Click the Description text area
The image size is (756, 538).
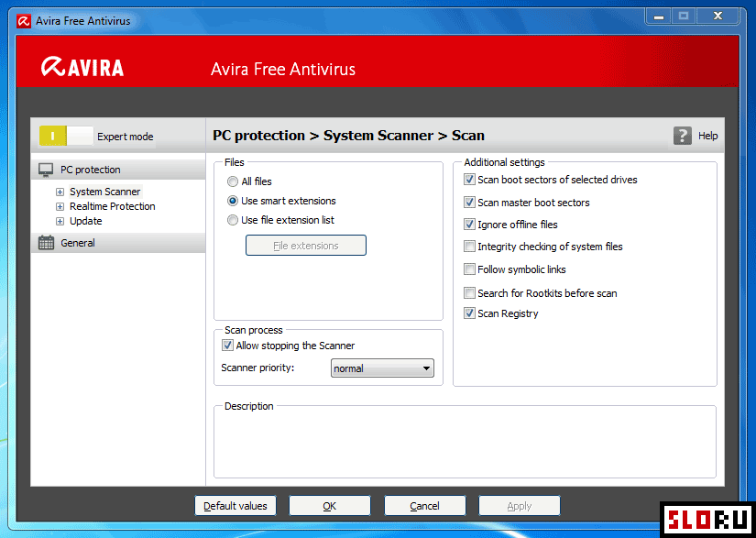click(465, 444)
